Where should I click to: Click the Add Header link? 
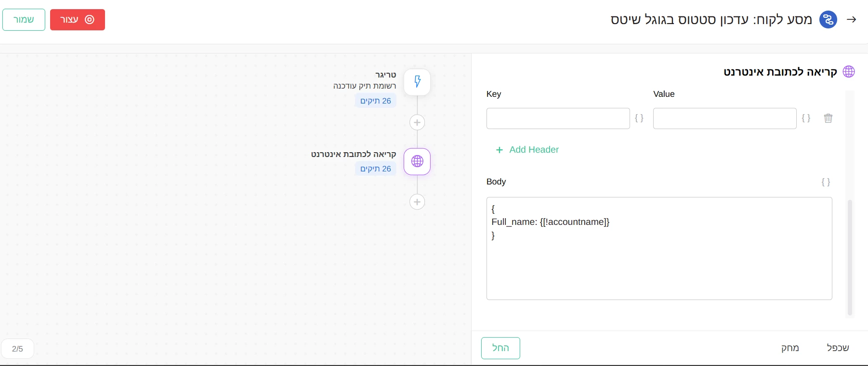527,150
